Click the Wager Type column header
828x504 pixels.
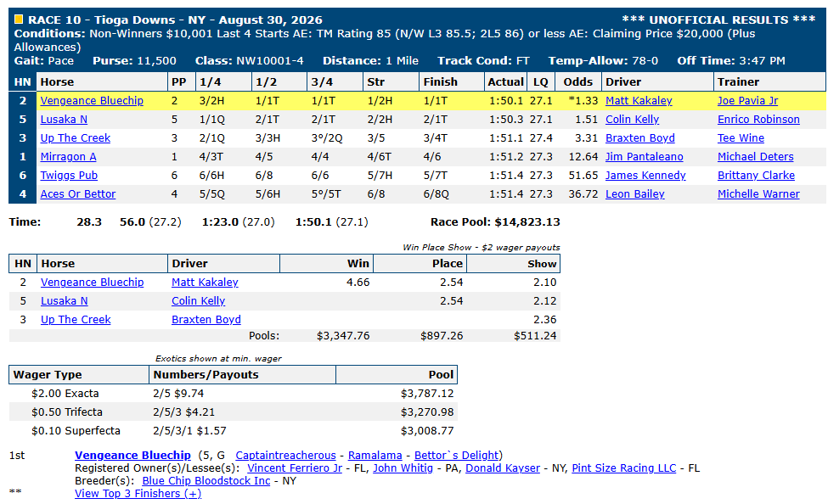[x=79, y=375]
